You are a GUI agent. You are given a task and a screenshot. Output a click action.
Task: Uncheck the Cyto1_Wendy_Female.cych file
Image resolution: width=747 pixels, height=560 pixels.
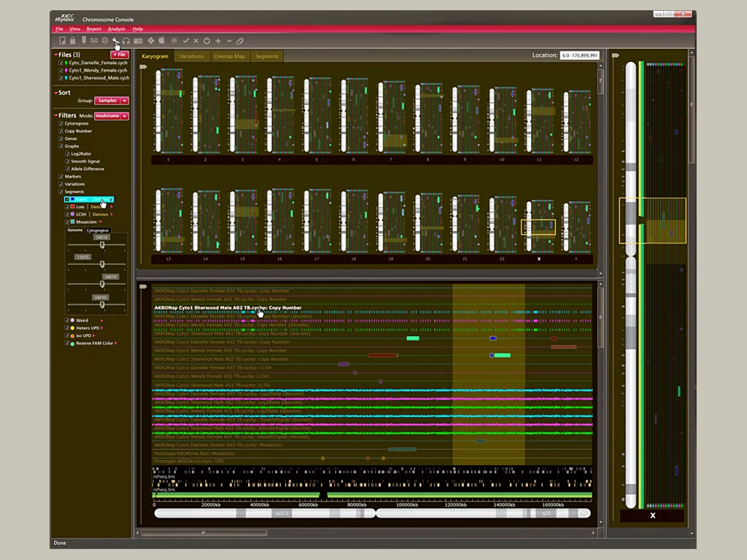pos(61,71)
